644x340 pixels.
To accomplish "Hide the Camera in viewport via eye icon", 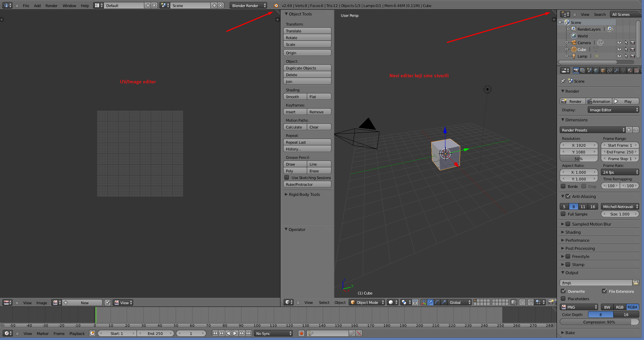I will (619, 42).
